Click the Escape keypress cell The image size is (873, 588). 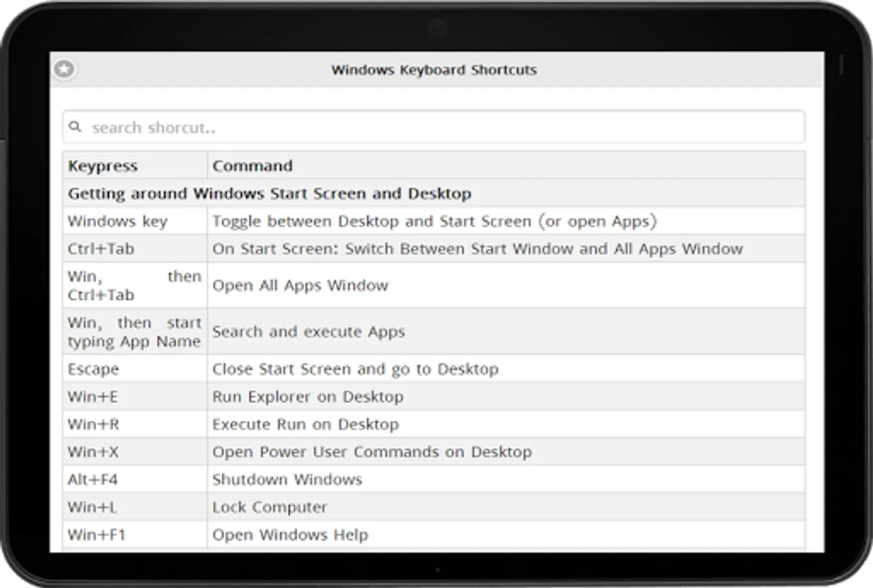(135, 368)
